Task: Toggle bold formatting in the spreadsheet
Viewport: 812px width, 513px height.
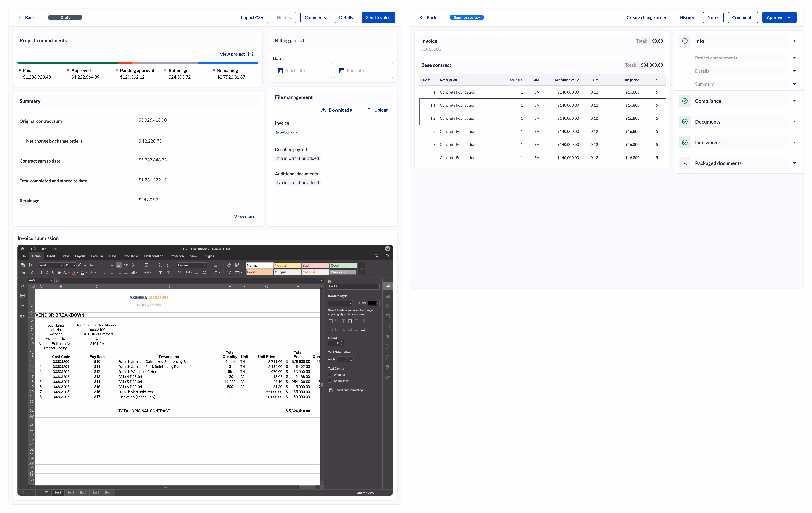Action: click(41, 272)
